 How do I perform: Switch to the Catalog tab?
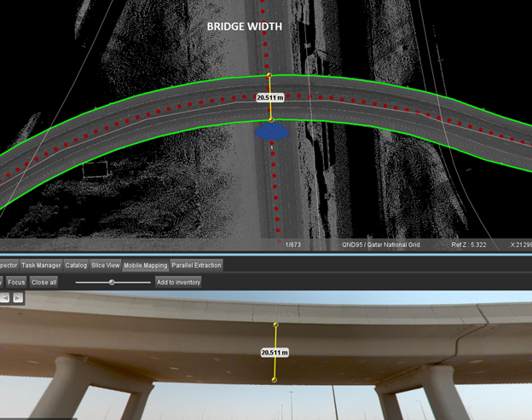(76, 265)
